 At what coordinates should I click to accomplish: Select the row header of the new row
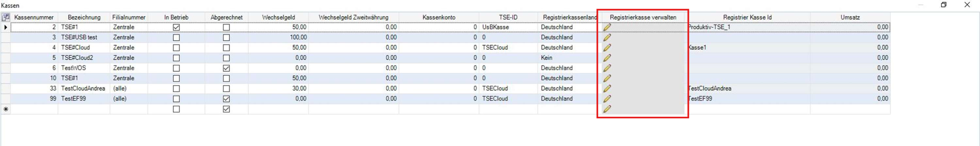point(6,109)
